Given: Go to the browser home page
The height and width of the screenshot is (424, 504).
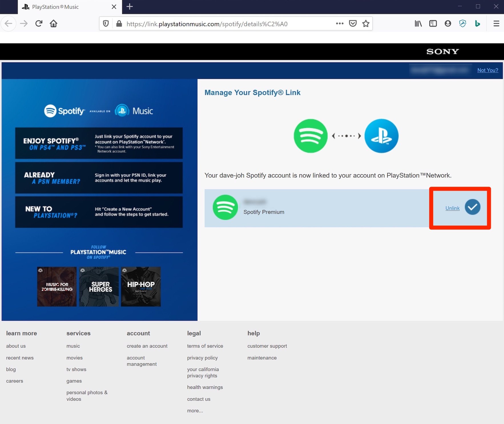Looking at the screenshot, I should (53, 23).
